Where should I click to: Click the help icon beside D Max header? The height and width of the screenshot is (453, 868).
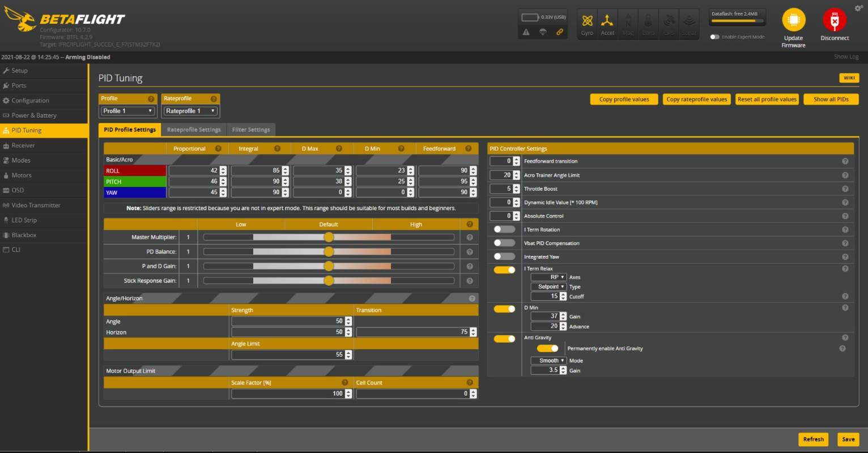pyautogui.click(x=339, y=148)
